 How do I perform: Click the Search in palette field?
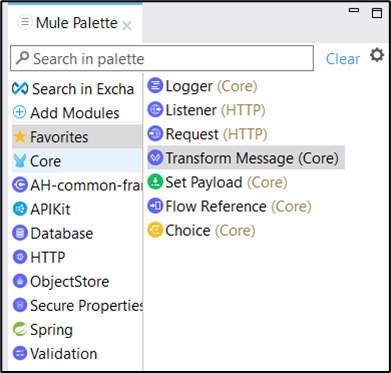click(162, 58)
